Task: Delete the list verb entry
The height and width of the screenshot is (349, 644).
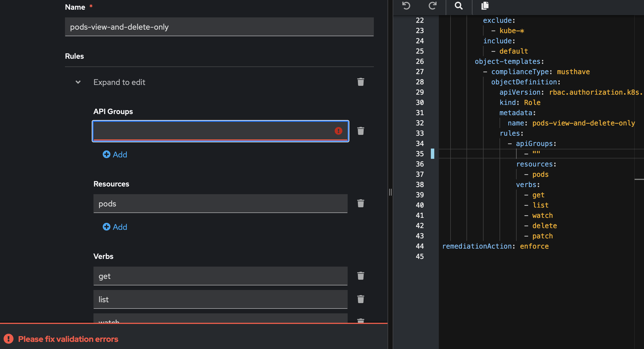Action: (x=360, y=299)
